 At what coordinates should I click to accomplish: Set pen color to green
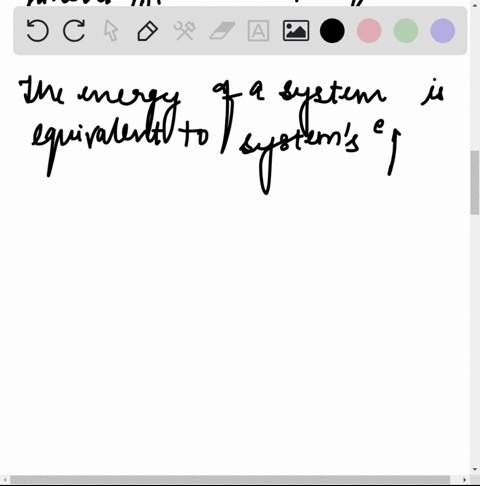[406, 31]
